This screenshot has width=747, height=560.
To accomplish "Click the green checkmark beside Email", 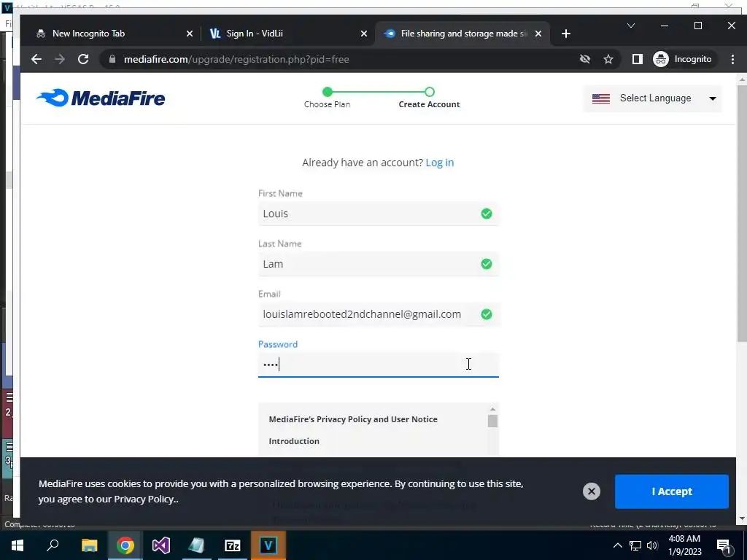I will [x=487, y=314].
